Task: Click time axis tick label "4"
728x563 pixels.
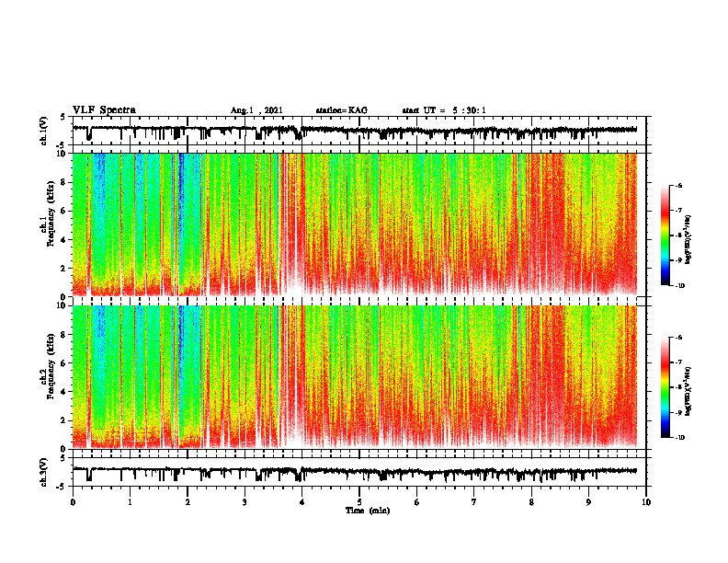Action: 302,502
